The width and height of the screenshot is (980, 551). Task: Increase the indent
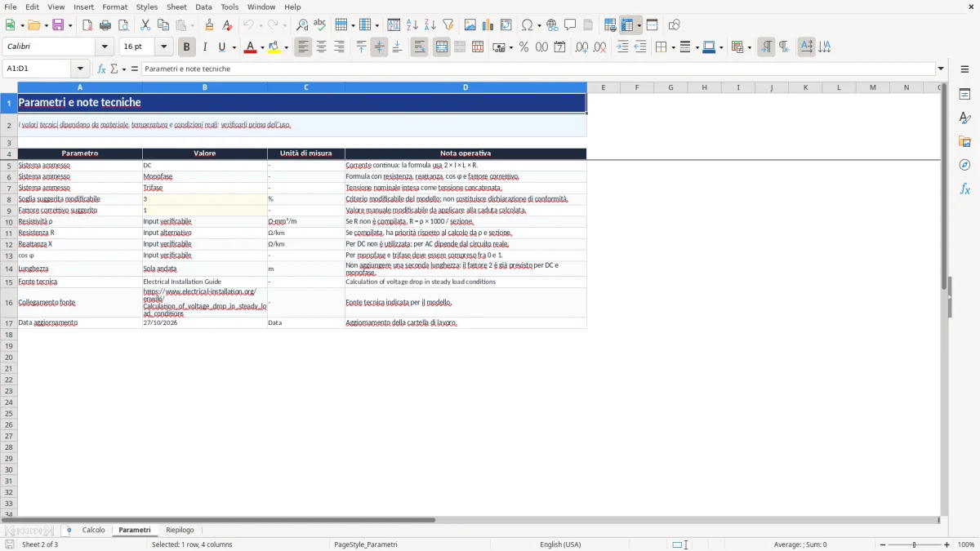tap(622, 47)
